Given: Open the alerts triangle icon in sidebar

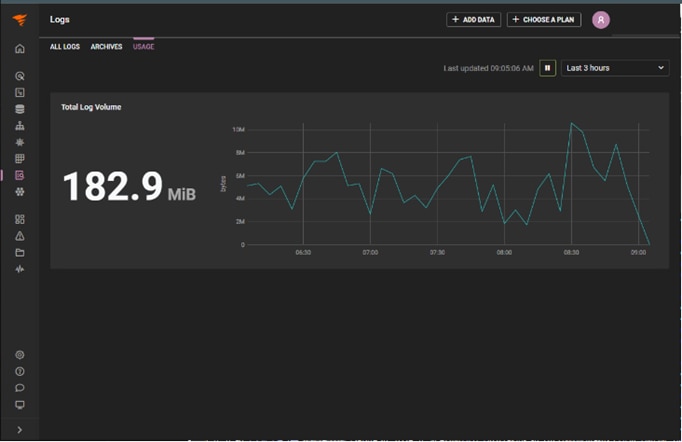Looking at the screenshot, I should pyautogui.click(x=19, y=236).
